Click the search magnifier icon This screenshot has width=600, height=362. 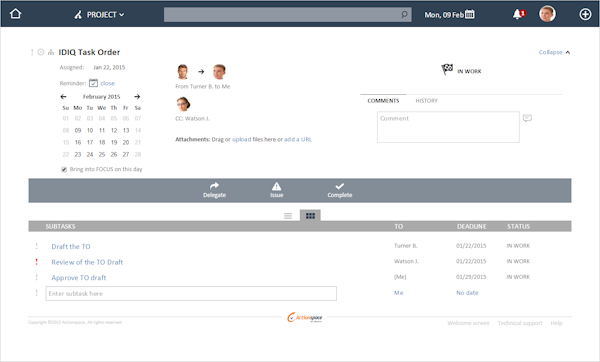coord(404,14)
